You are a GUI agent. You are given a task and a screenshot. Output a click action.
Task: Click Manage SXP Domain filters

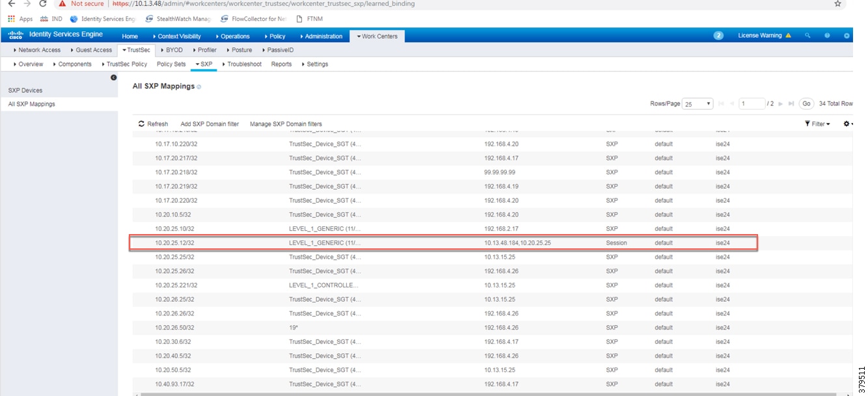click(286, 124)
